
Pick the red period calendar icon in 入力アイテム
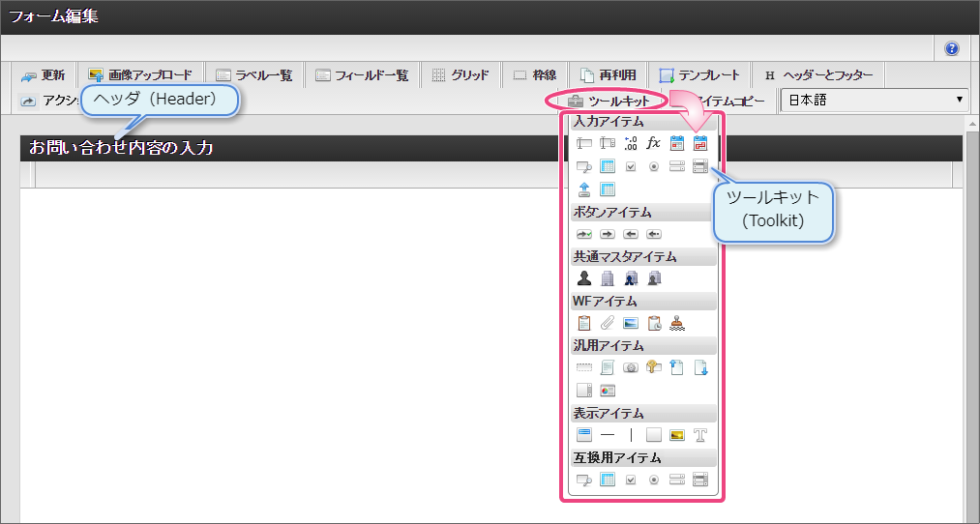click(x=700, y=144)
